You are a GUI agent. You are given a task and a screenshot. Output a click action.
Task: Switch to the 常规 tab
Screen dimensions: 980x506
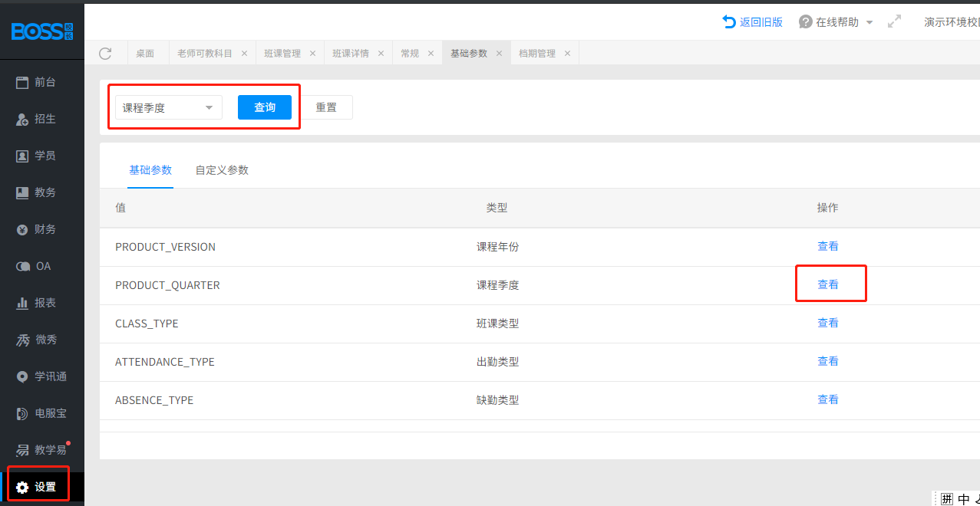coord(410,54)
